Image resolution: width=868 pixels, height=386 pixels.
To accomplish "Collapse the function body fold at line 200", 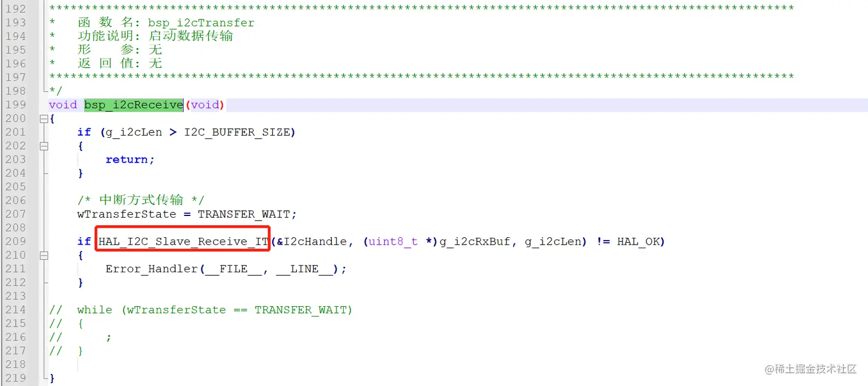I will pos(44,118).
